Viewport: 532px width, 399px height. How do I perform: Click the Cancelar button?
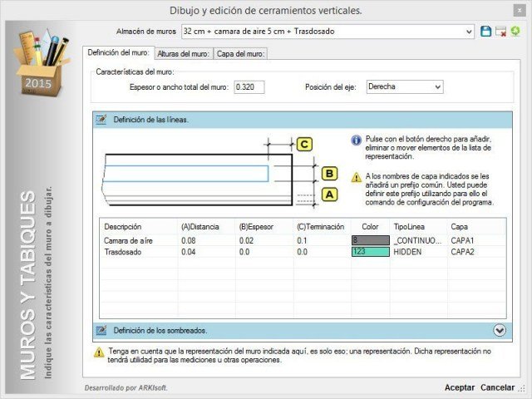(497, 387)
